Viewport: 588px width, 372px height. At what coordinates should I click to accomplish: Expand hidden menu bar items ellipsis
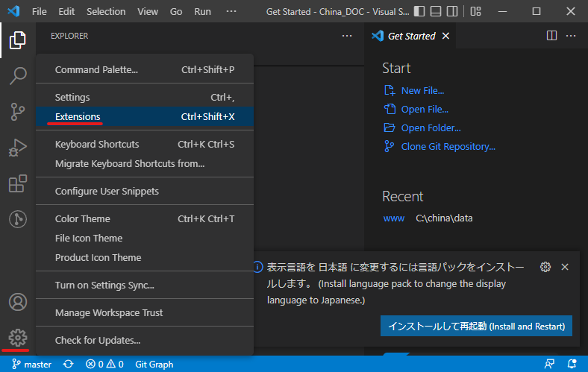[231, 12]
